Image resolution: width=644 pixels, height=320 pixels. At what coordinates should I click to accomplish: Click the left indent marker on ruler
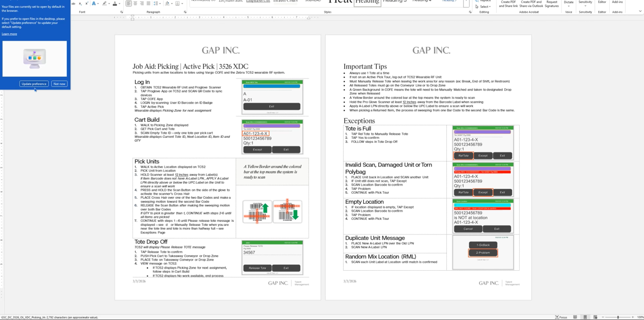click(133, 19)
